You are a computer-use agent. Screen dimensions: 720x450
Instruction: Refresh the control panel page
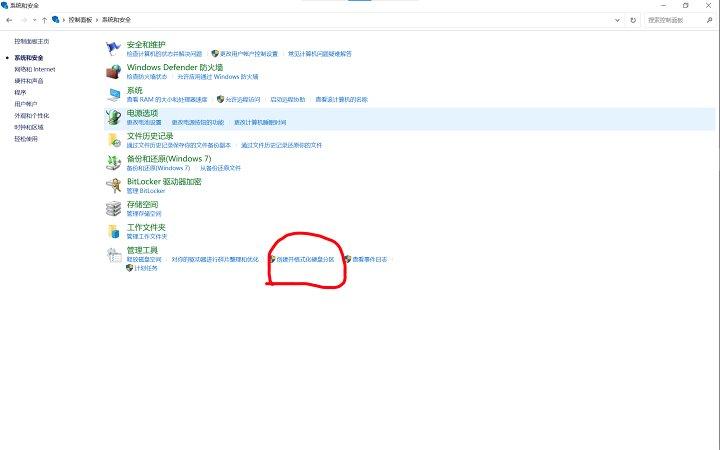click(x=633, y=20)
